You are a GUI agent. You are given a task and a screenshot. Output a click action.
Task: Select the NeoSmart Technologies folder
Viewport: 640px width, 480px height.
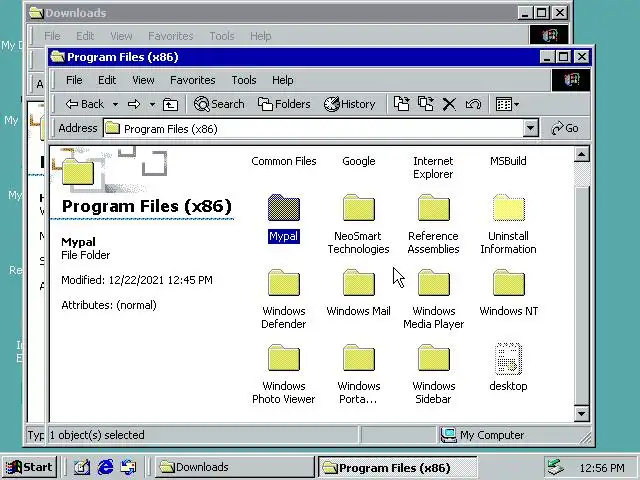pyautogui.click(x=358, y=208)
